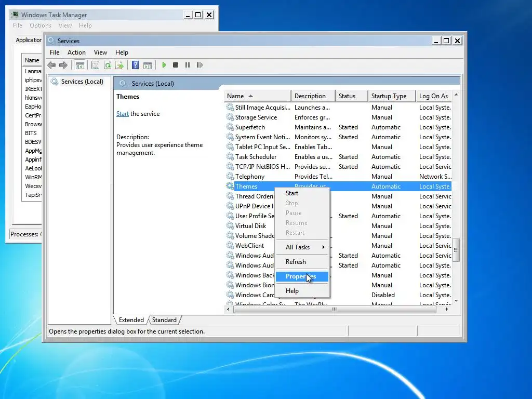Click the Disabled startup type cell
532x399 pixels.
point(383,295)
